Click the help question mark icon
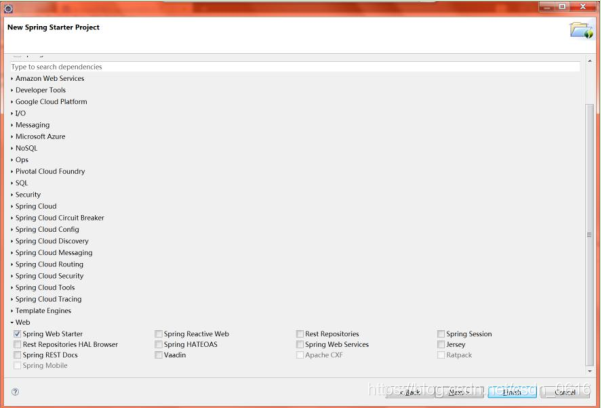The height and width of the screenshot is (408, 601). 15,392
